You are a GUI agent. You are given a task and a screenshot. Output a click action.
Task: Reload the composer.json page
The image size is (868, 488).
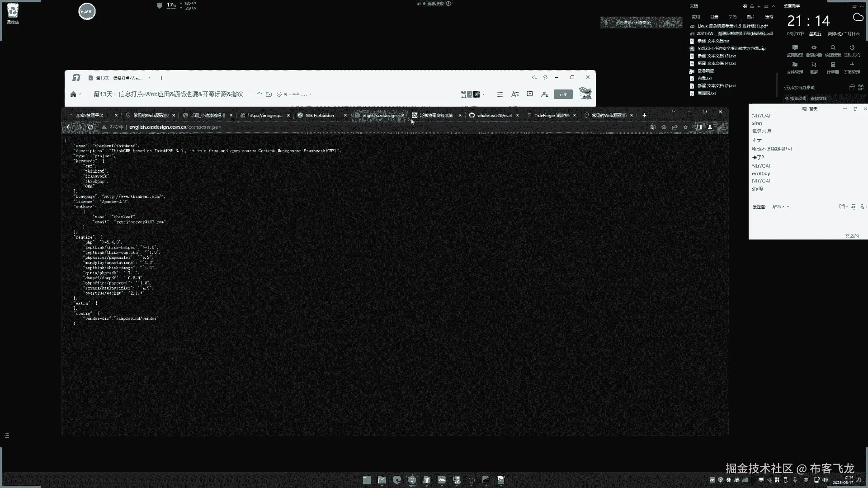click(x=90, y=127)
